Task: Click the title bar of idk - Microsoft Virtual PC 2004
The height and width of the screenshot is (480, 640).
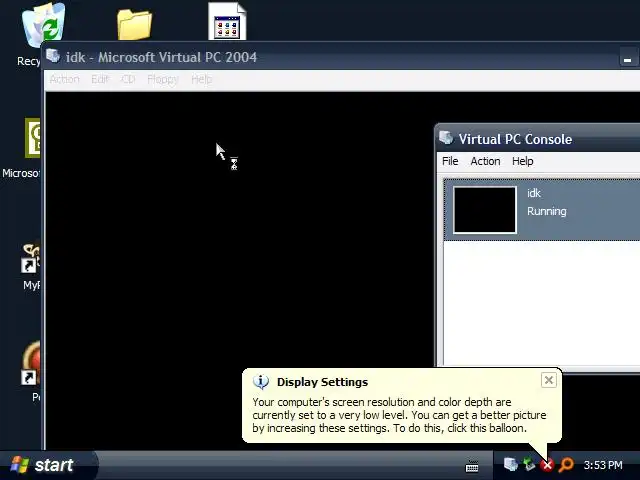Action: click(342, 56)
